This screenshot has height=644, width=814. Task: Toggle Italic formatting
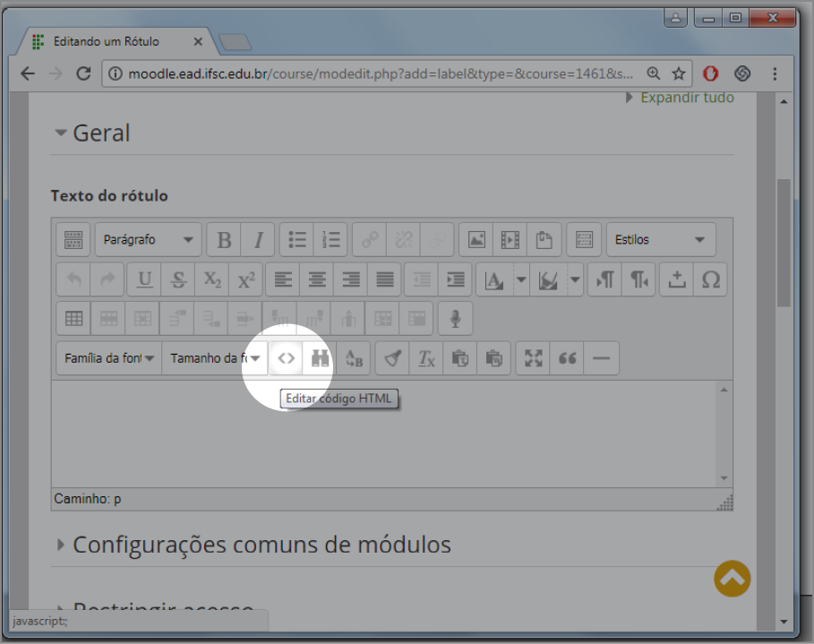pos(258,240)
